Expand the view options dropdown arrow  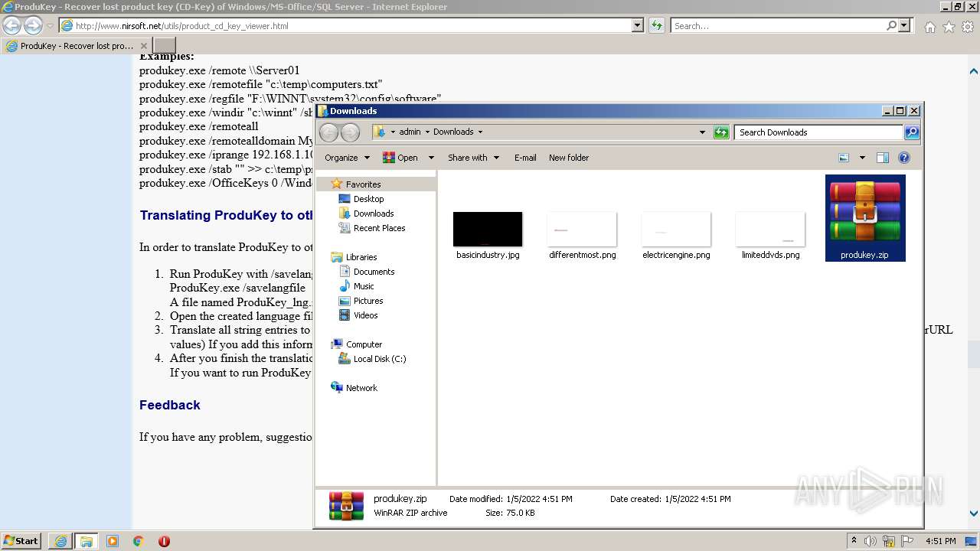point(862,158)
